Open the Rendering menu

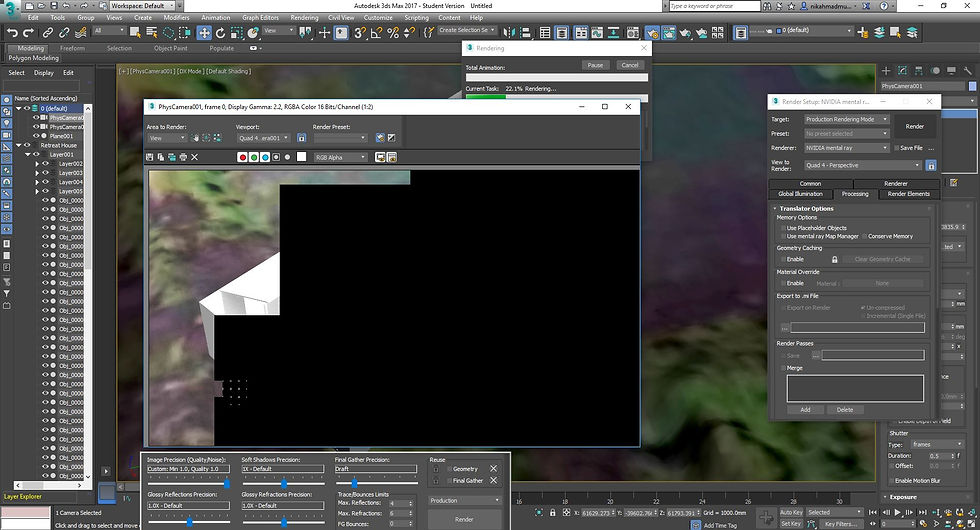tap(304, 18)
